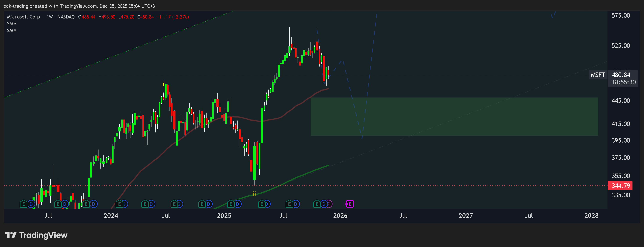This screenshot has height=247, width=644.
Task: Select the earnings E marker just right of the 2025 label
Action: tap(231, 204)
